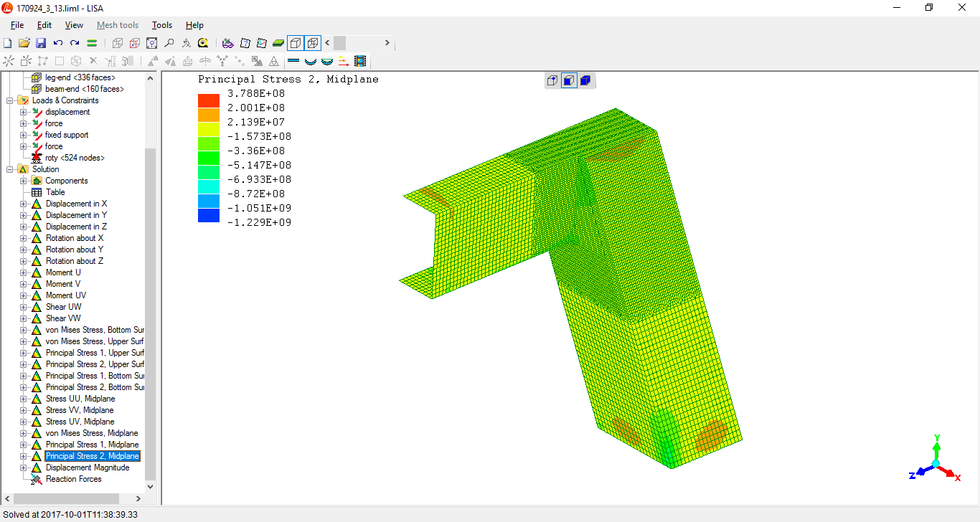Image resolution: width=980 pixels, height=522 pixels.
Task: Click the fit-to-window view icon
Action: (152, 43)
